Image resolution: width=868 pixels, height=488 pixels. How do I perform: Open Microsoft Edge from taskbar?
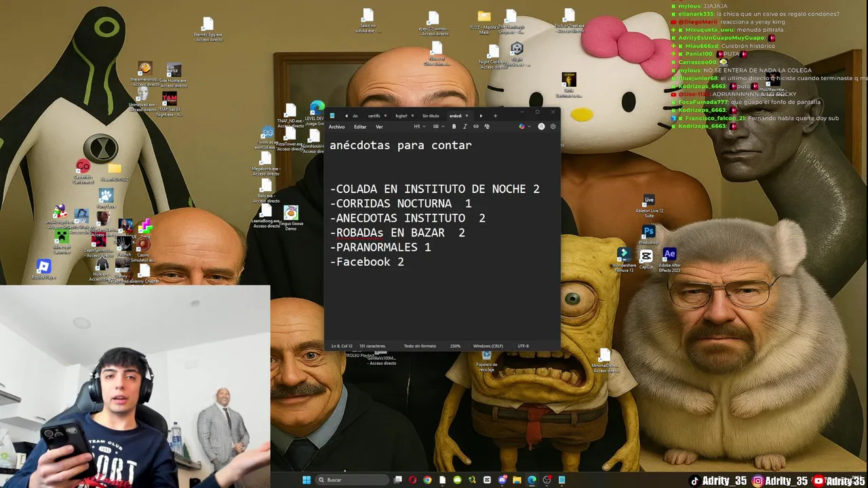(532, 480)
